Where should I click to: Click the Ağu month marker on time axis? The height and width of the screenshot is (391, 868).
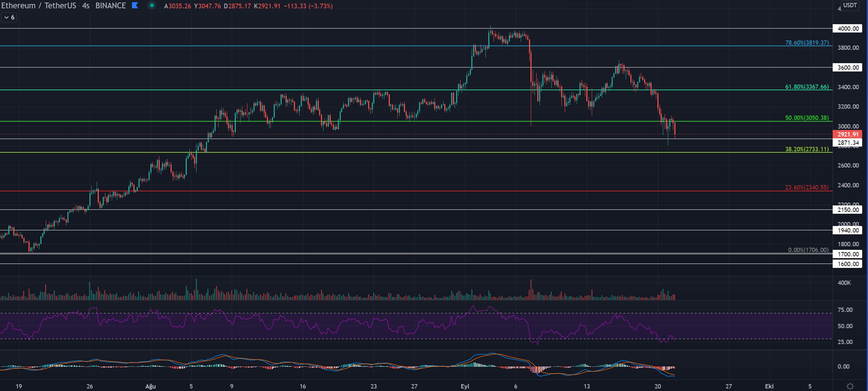coord(150,386)
